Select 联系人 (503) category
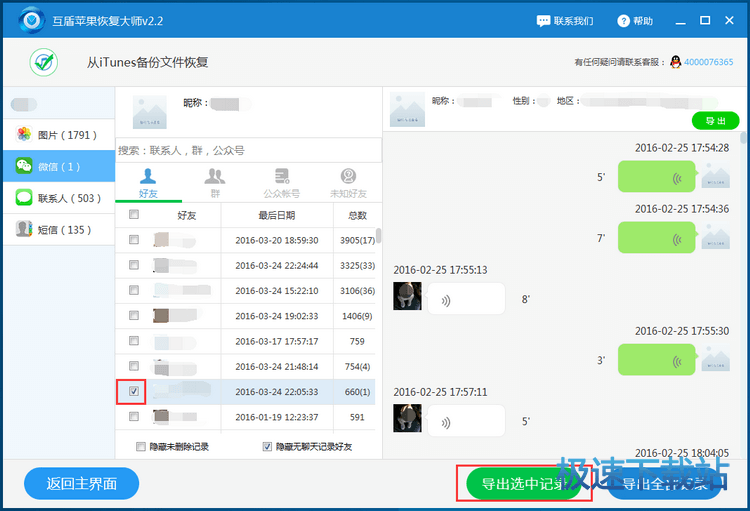Screen dimensions: 750x511 (x=59, y=198)
